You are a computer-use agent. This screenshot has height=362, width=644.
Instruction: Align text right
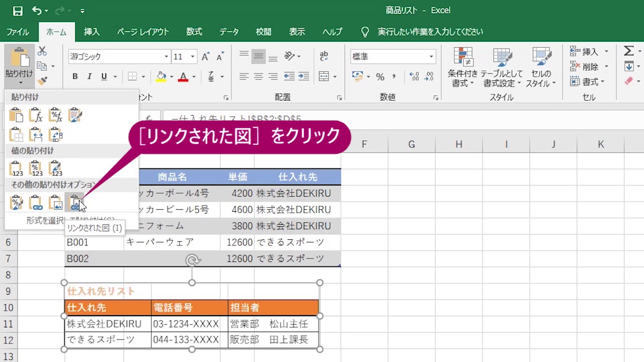273,76
